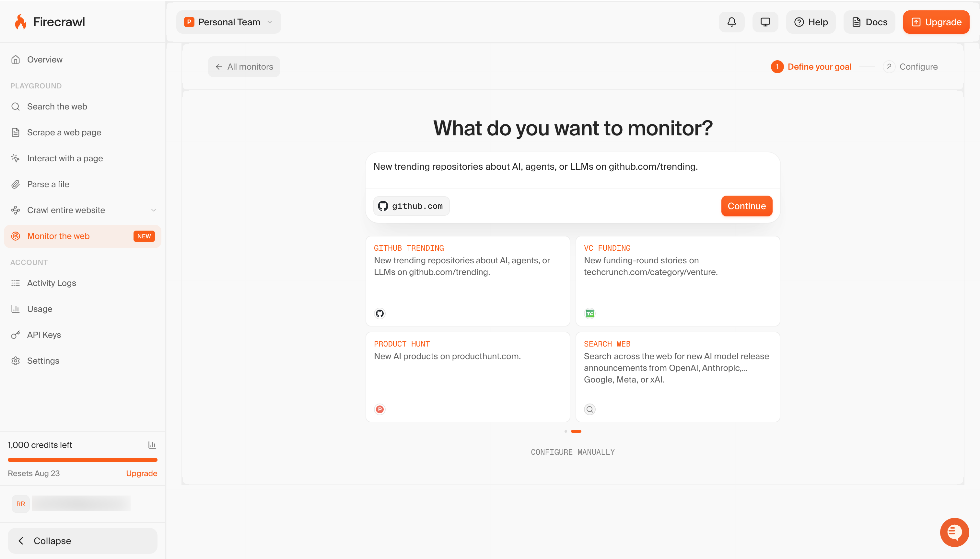The height and width of the screenshot is (559, 980).
Task: Choose the VC Funding template card
Action: 678,281
